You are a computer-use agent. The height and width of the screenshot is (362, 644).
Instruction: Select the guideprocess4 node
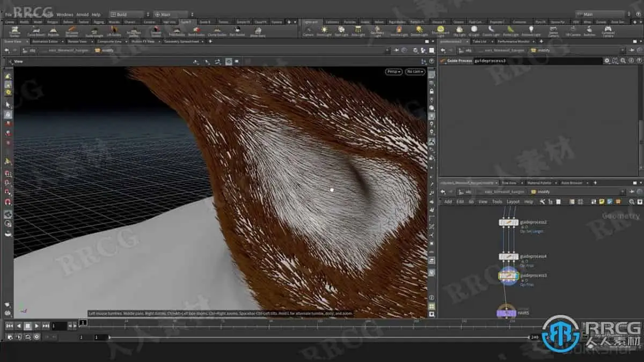click(x=508, y=256)
